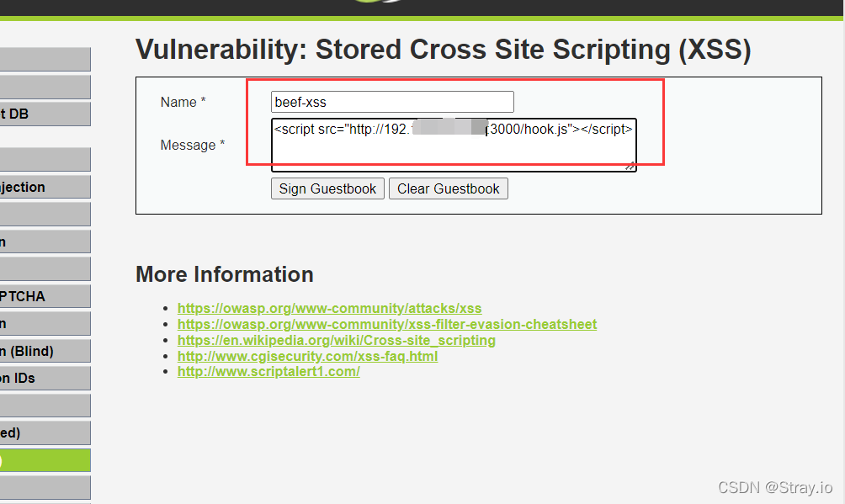The image size is (845, 504).
Task: Focus the Message textarea with script payload
Action: tap(454, 145)
